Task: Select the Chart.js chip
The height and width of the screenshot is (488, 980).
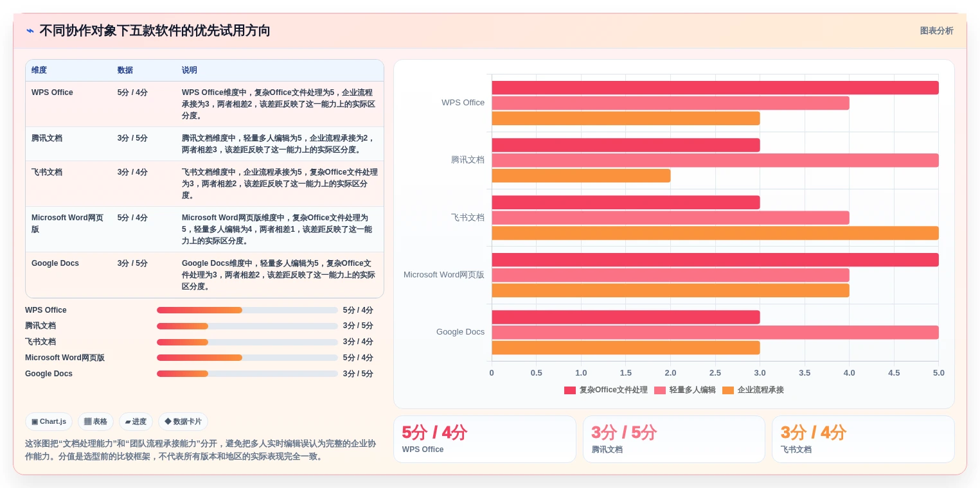Action: click(x=49, y=422)
